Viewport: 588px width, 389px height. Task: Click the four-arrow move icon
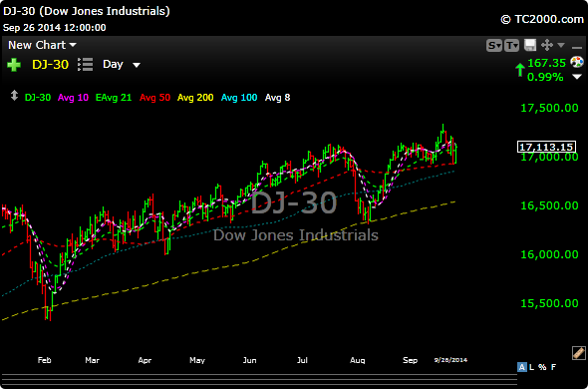(x=547, y=46)
